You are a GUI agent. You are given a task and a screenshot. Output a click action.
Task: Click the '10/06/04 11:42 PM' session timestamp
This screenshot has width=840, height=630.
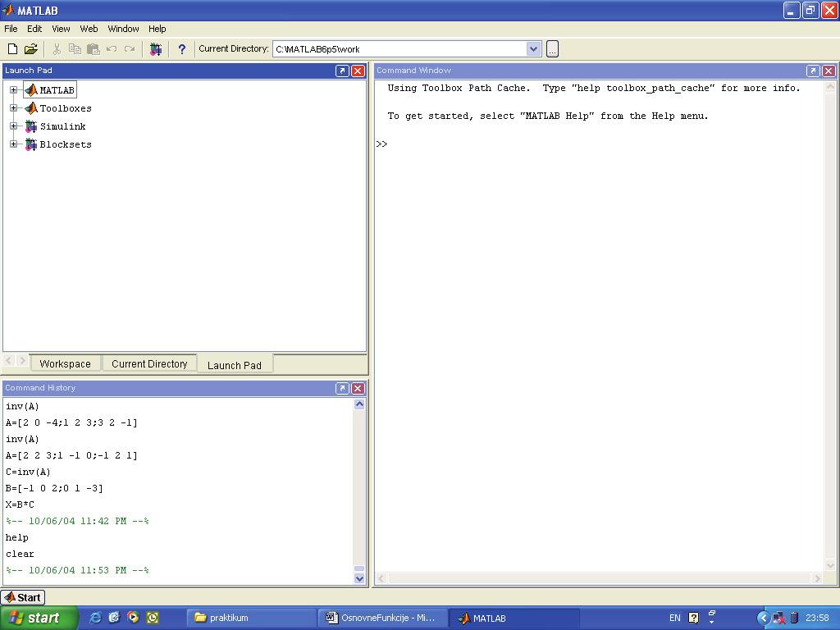[x=77, y=521]
